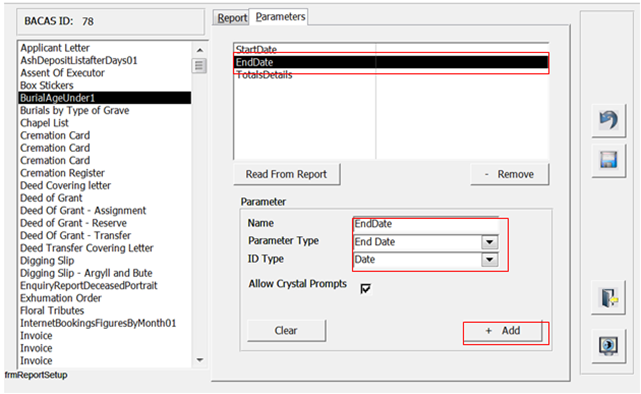Select AshDepositListafterDays01 report
This screenshot has width=641, height=394.
click(x=105, y=60)
